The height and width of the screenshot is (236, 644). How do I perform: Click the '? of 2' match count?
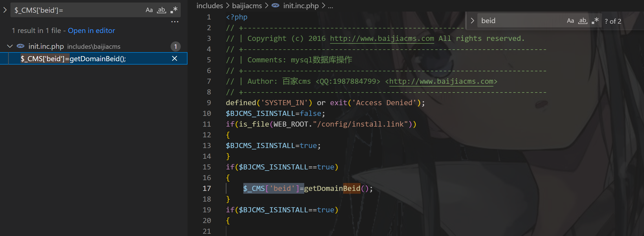pyautogui.click(x=613, y=21)
